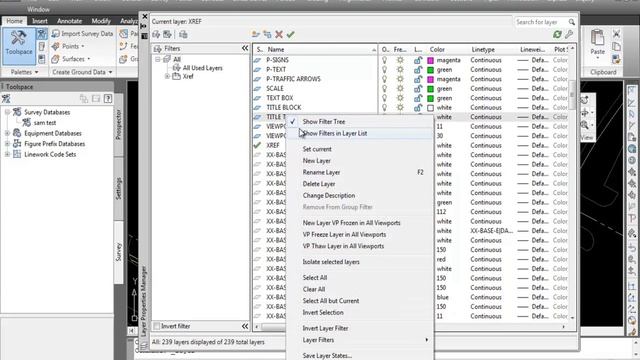This screenshot has height=360, width=640.
Task: Click the New Property Filter icon
Action: [156, 35]
